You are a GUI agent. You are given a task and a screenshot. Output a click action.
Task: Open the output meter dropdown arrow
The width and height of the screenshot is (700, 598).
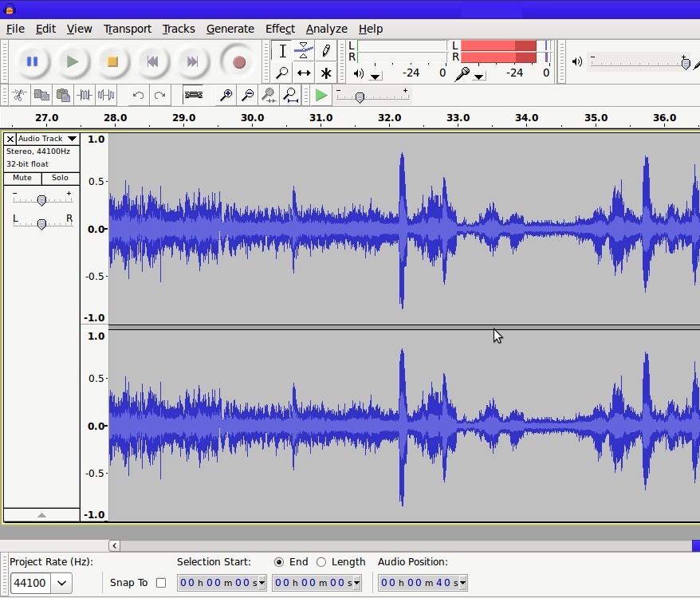tap(376, 77)
